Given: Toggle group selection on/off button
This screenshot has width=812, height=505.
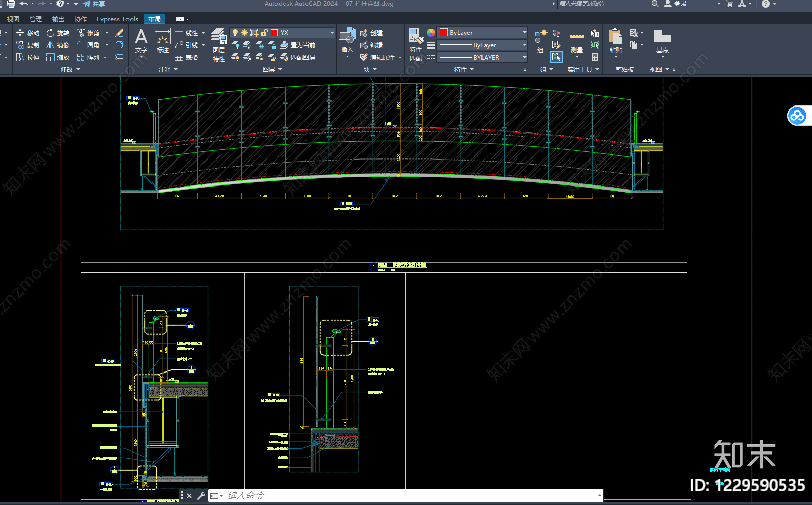Looking at the screenshot, I should tap(556, 57).
